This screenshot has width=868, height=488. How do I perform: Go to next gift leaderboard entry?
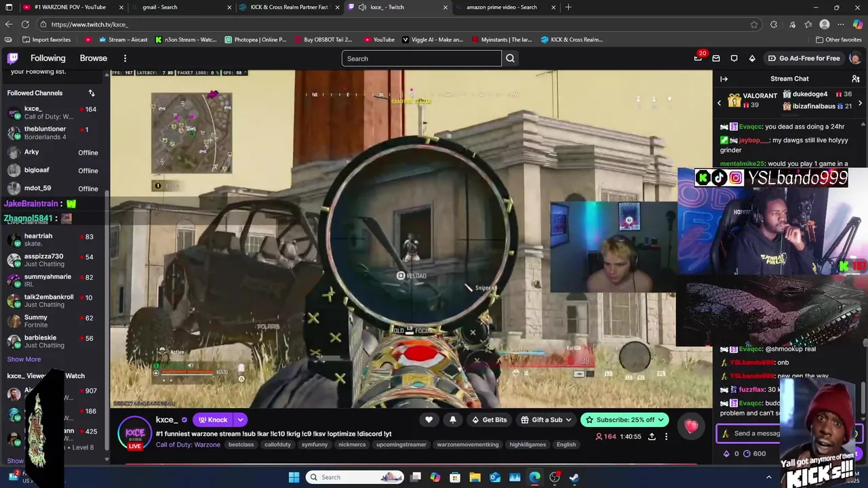point(860,103)
